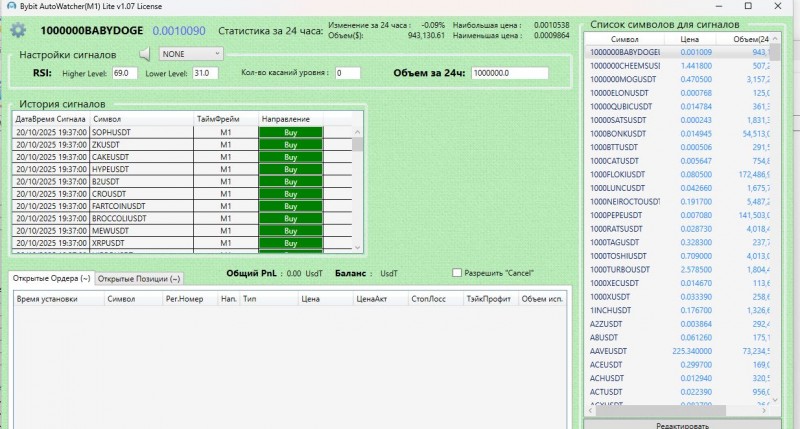This screenshot has width=800, height=429.
Task: Select CROUSDT signal row
Action: (182, 194)
